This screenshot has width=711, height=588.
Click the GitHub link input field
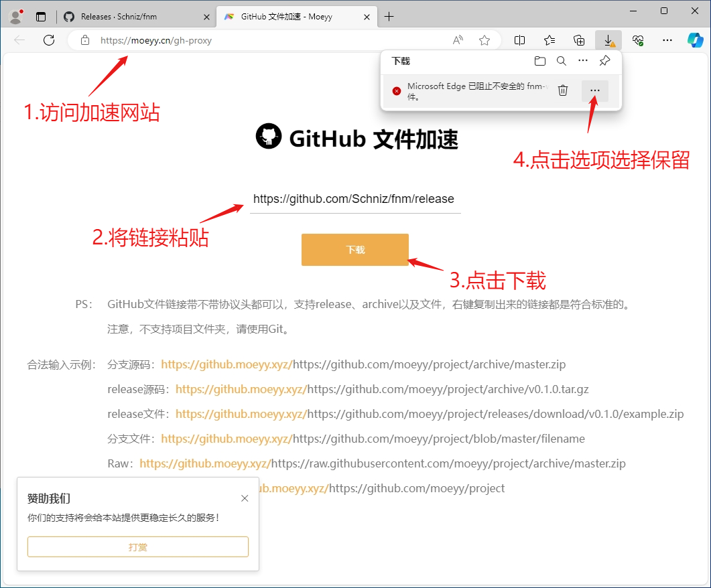[355, 200]
